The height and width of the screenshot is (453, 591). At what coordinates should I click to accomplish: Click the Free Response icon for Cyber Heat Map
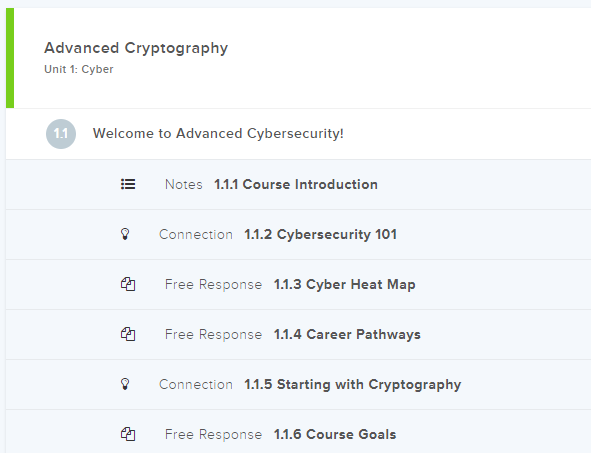pos(128,284)
